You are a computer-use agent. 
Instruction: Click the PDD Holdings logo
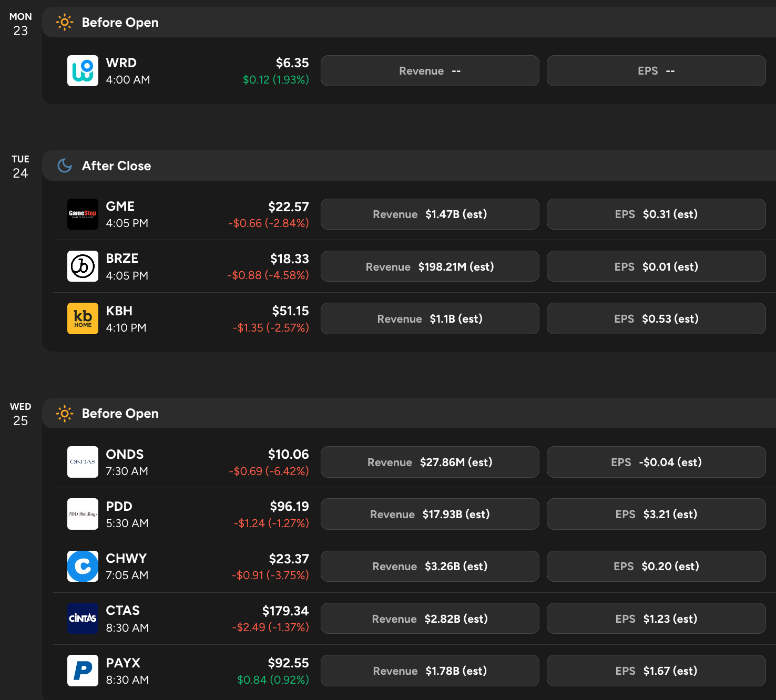pos(83,514)
